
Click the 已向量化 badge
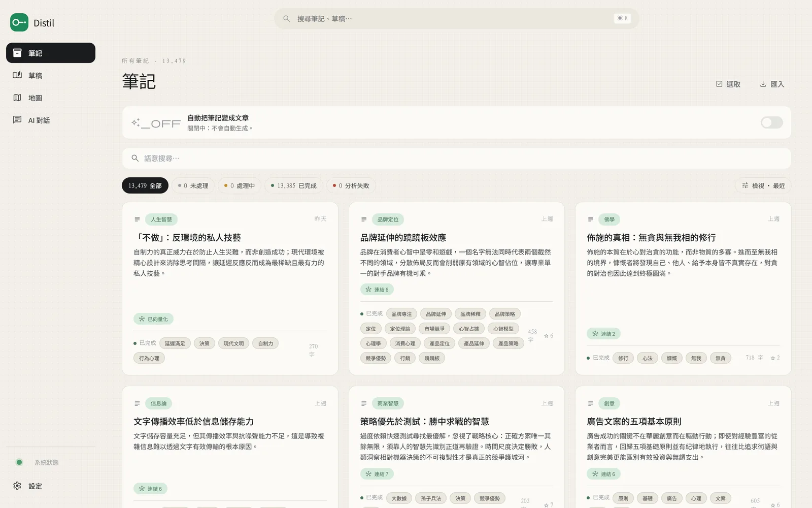tap(153, 319)
